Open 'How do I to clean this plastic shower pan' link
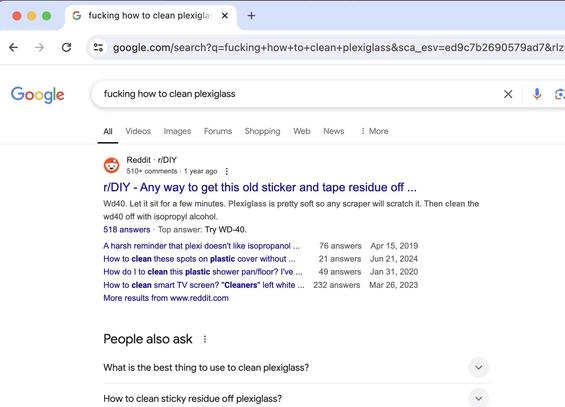This screenshot has height=407, width=565. pyautogui.click(x=203, y=272)
